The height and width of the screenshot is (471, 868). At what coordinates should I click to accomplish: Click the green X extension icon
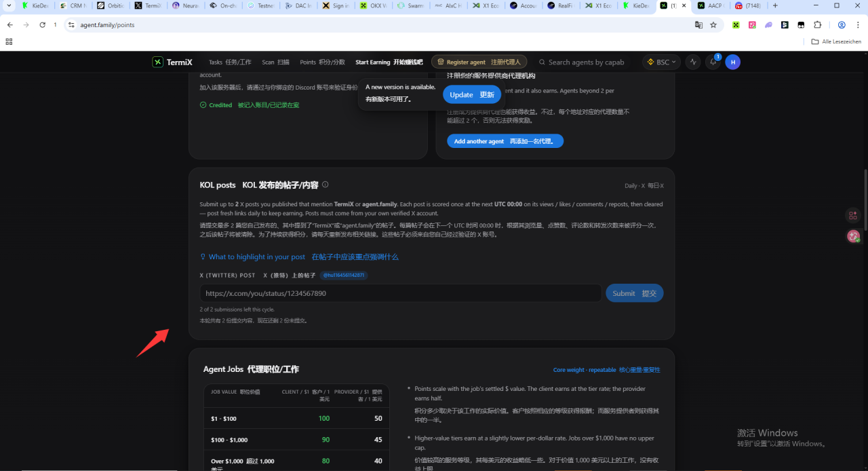pos(736,25)
